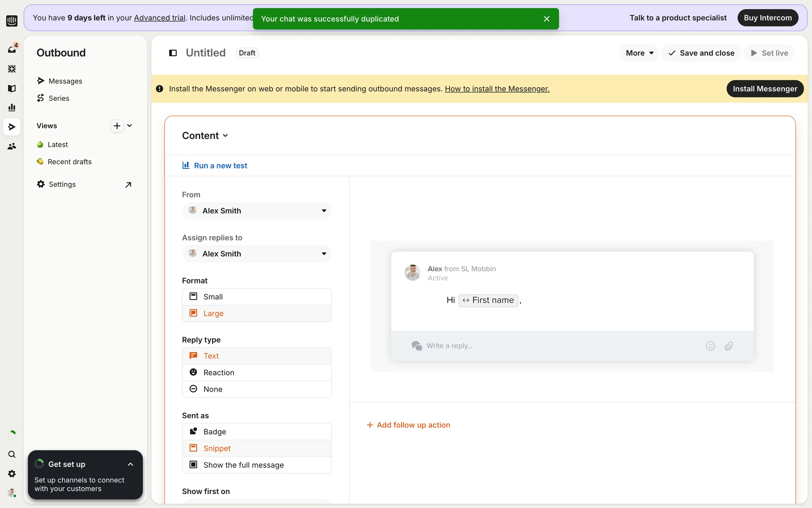The width and height of the screenshot is (812, 508).
Task: Open the Reports bar chart icon
Action: 12,108
